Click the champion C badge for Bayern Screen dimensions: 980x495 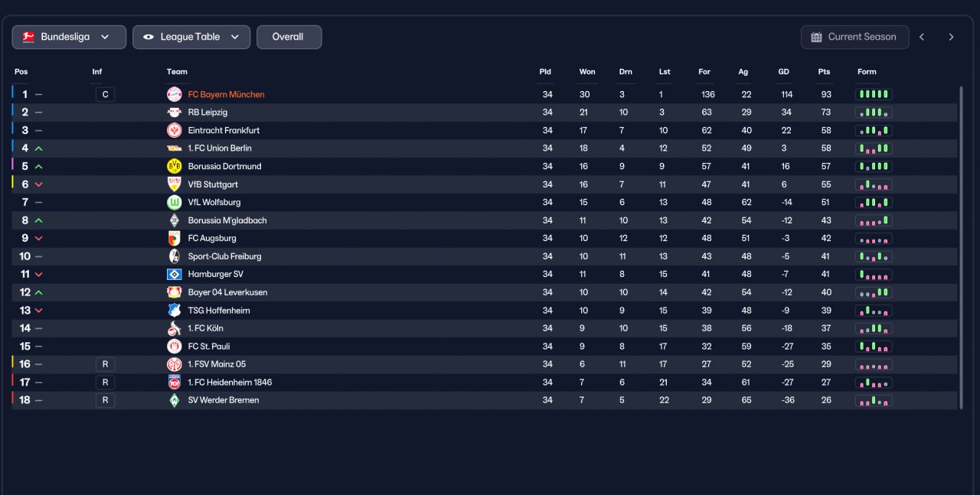(x=105, y=94)
